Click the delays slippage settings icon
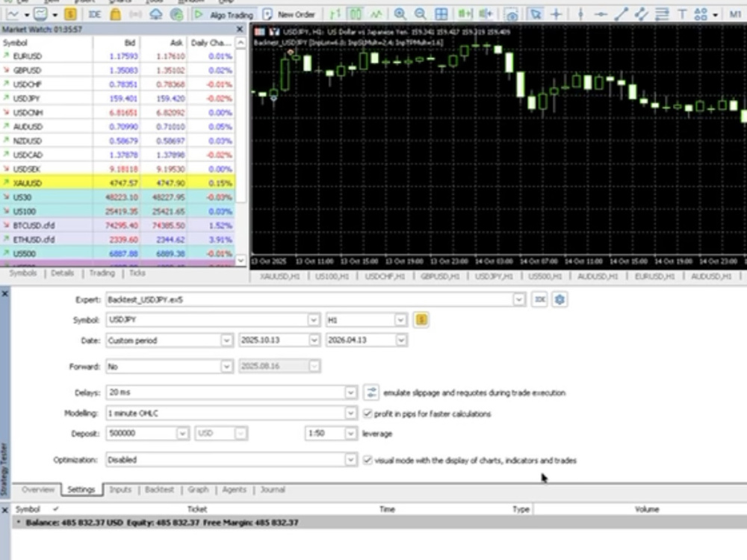Image resolution: width=747 pixels, height=560 pixels. (371, 393)
